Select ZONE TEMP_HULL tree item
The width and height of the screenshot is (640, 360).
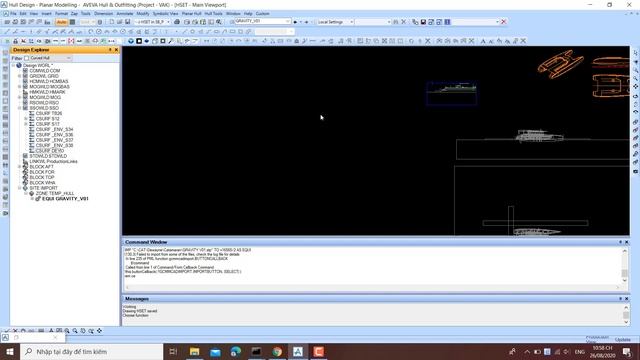tap(55, 193)
